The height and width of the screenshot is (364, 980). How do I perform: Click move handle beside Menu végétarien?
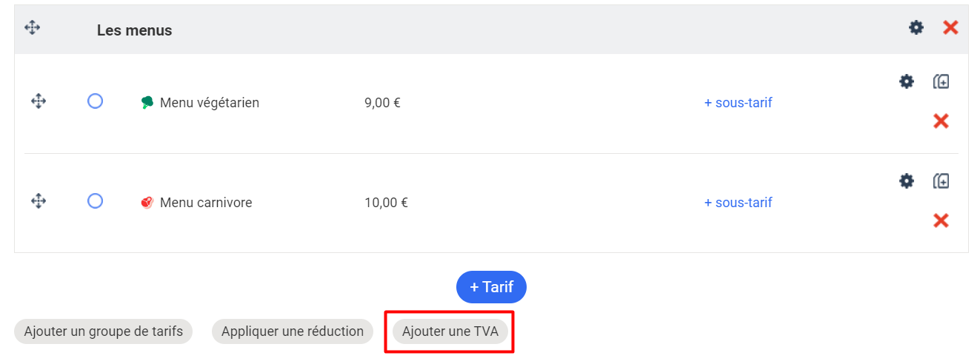(39, 101)
